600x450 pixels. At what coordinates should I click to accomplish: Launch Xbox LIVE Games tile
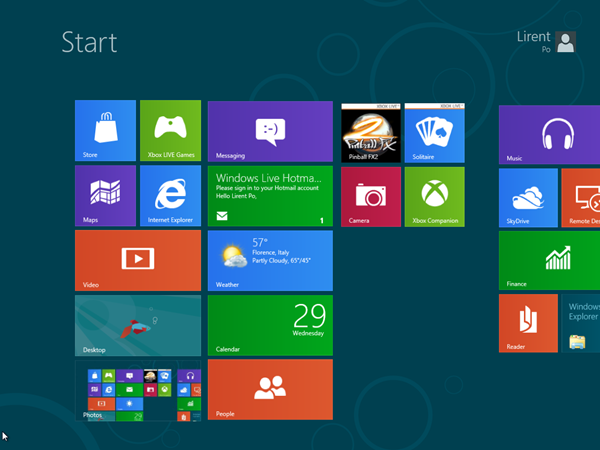tap(170, 130)
